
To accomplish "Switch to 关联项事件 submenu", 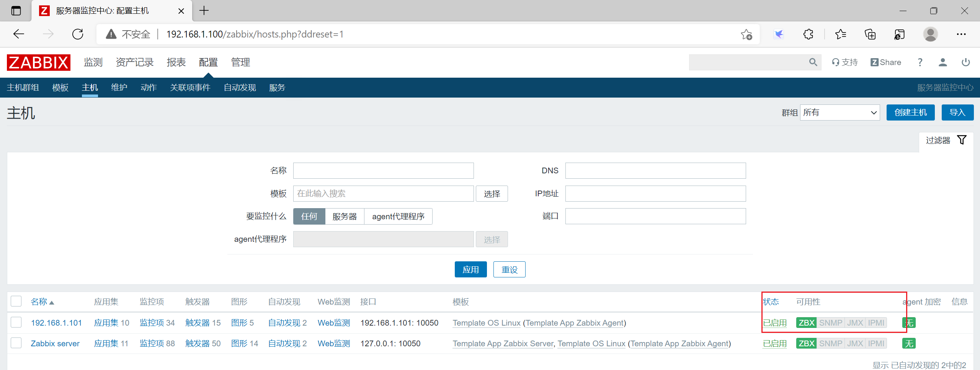I will coord(190,88).
